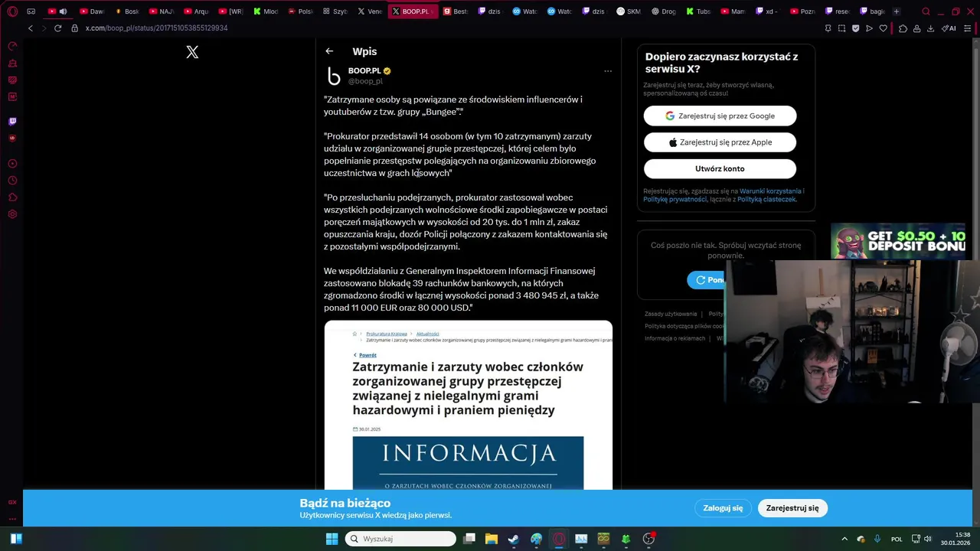
Task: Click the Opera GX logo menu button
Action: coord(12,11)
